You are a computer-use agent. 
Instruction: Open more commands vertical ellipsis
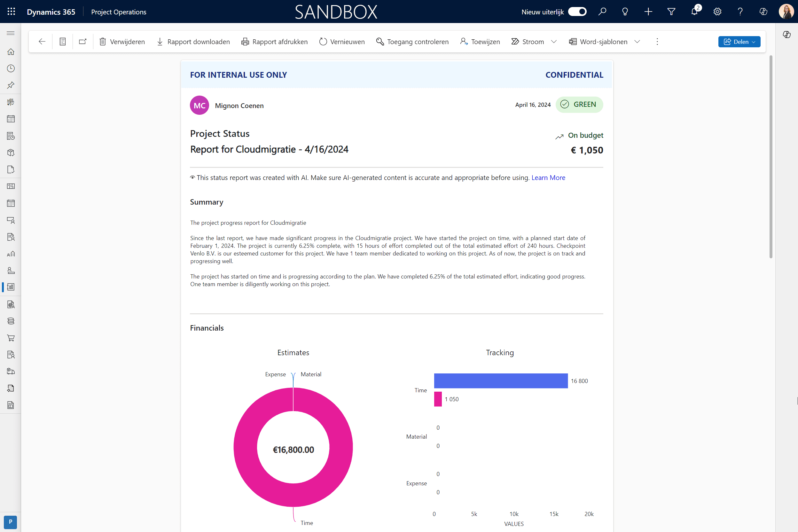click(657, 42)
